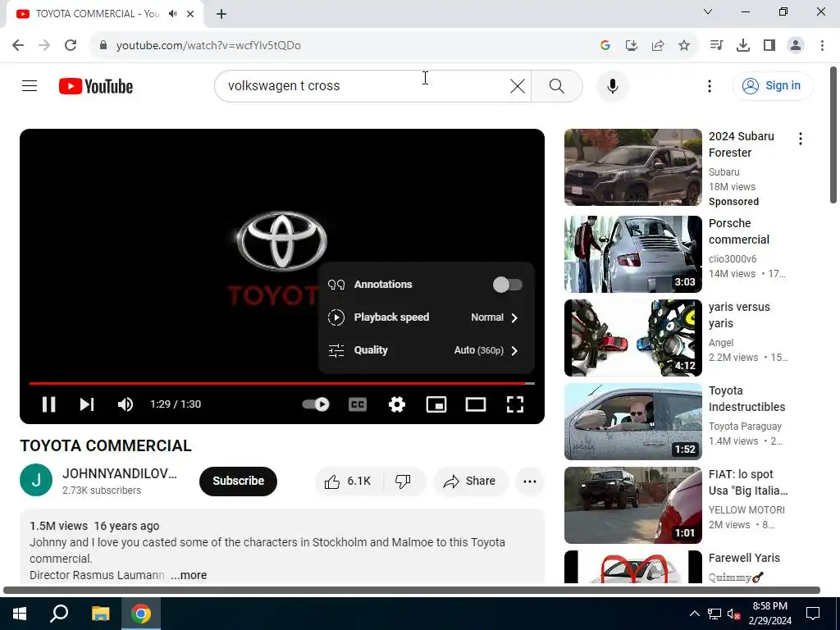Open Chrome three-dot menu
The width and height of the screenshot is (840, 630).
click(x=822, y=45)
